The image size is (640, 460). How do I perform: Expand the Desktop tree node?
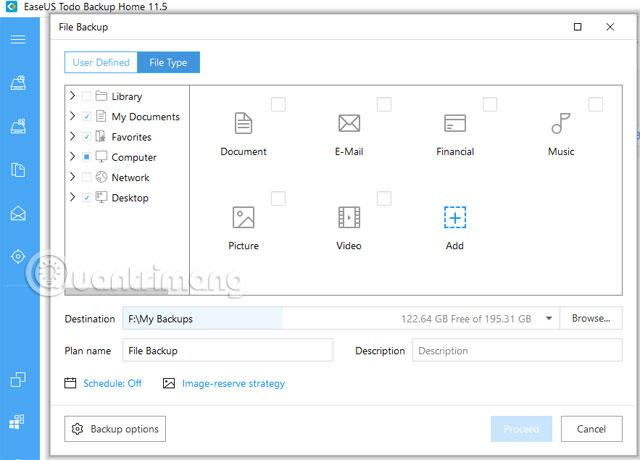click(x=73, y=197)
